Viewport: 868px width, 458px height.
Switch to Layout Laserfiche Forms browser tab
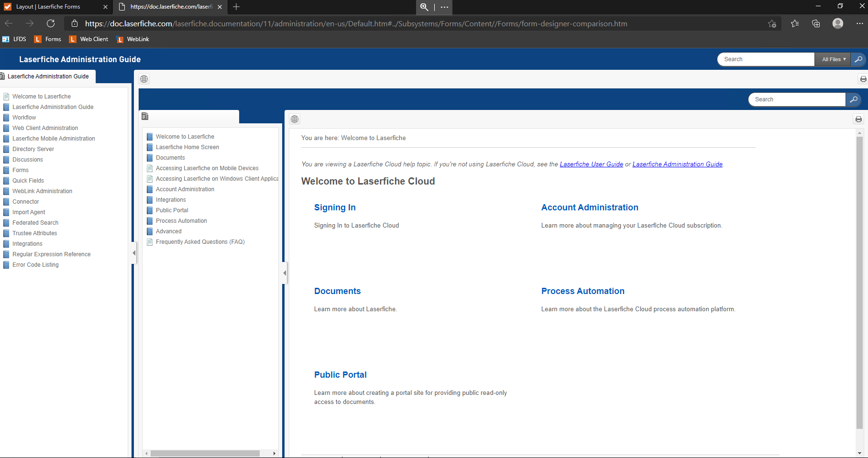click(56, 7)
